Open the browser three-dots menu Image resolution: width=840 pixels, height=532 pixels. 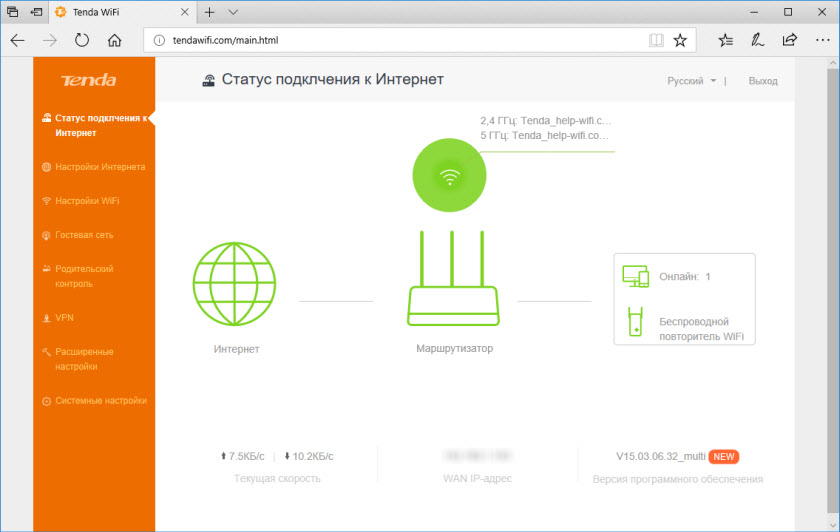tap(820, 40)
